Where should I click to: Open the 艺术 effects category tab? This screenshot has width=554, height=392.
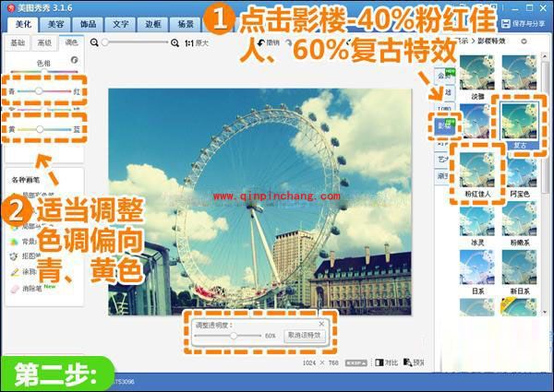coord(442,159)
